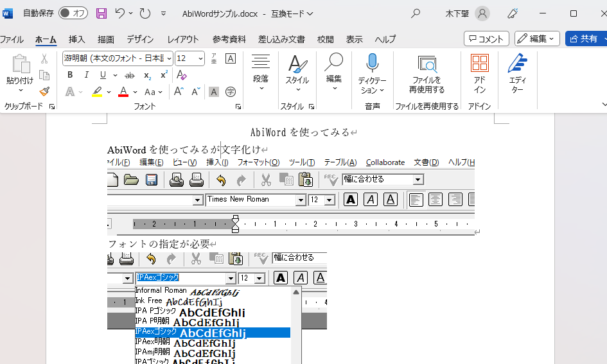The image size is (607, 364).
Task: Expand highlight color options arrow
Action: pyautogui.click(x=109, y=92)
